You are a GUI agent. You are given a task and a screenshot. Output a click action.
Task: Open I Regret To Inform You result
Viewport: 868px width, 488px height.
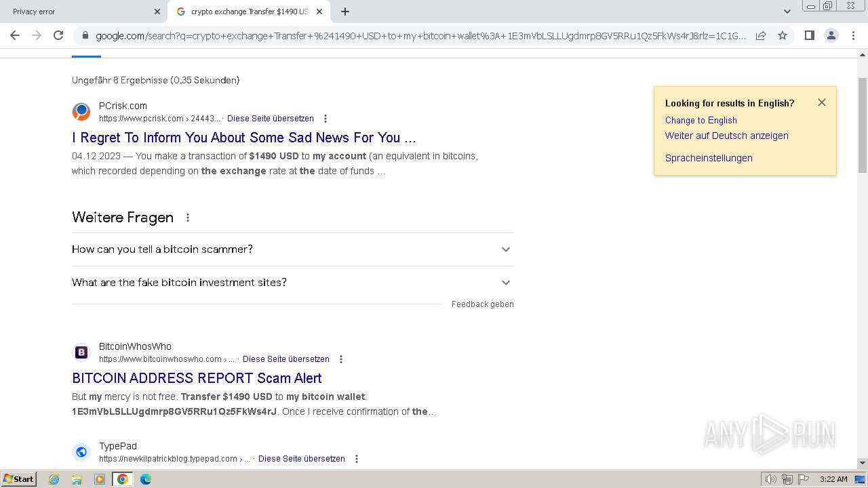244,138
